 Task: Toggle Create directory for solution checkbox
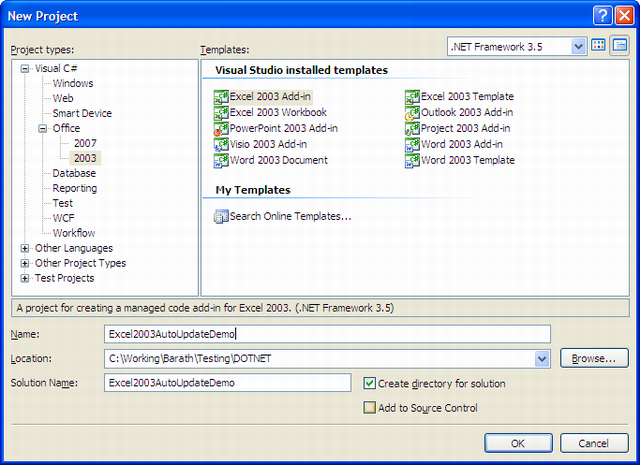tap(369, 383)
